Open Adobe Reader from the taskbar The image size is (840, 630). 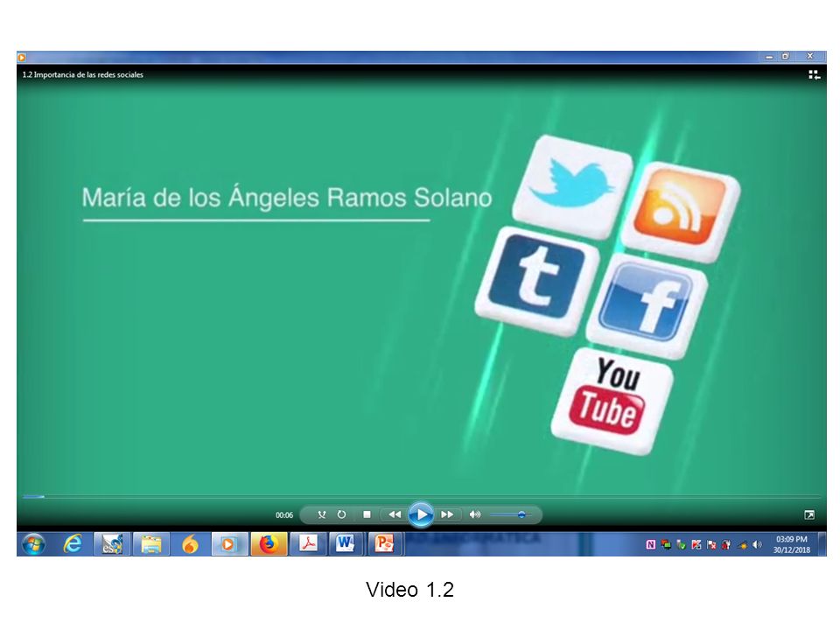click(x=308, y=544)
